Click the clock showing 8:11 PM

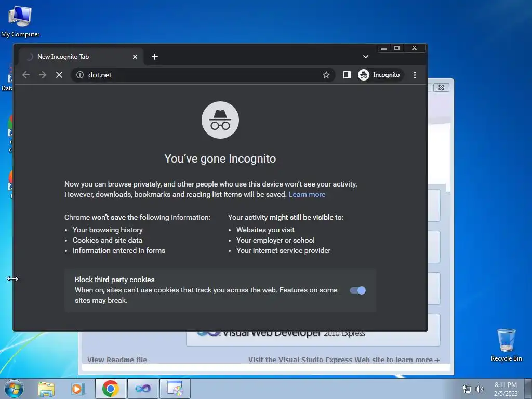pos(506,389)
